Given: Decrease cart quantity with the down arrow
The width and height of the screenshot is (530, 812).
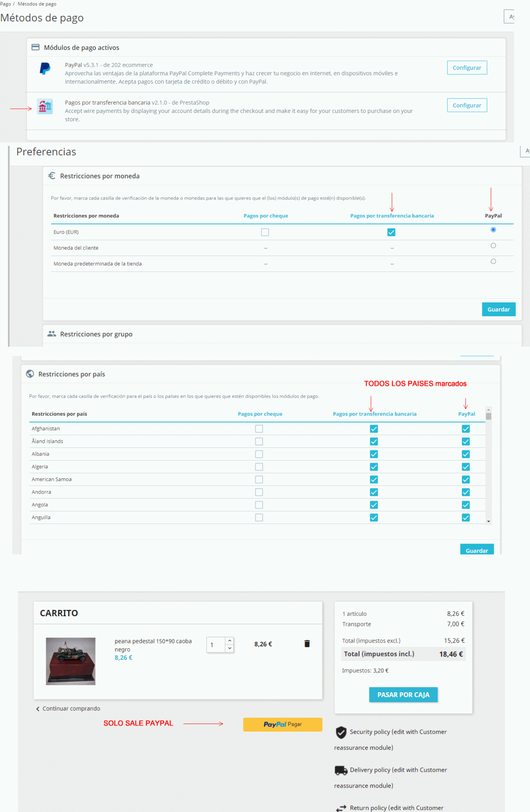Looking at the screenshot, I should (230, 648).
